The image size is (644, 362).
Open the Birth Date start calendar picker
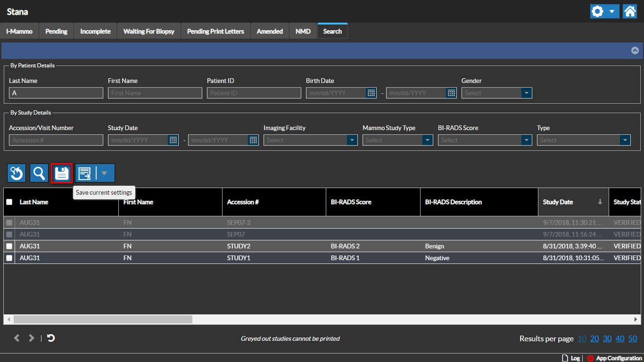point(371,93)
